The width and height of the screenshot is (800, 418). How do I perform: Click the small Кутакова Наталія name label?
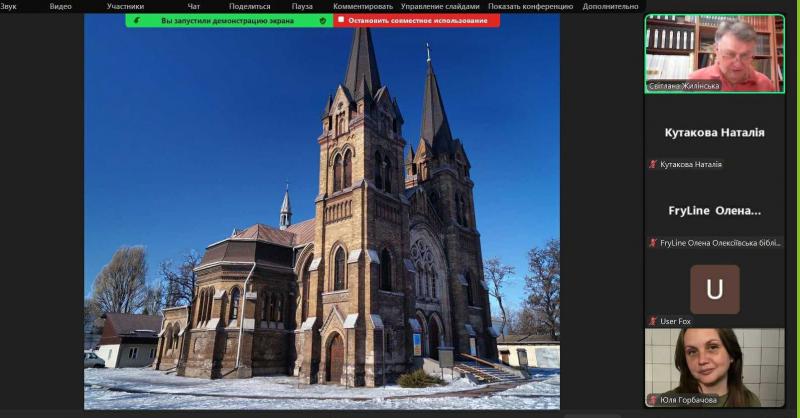point(691,164)
